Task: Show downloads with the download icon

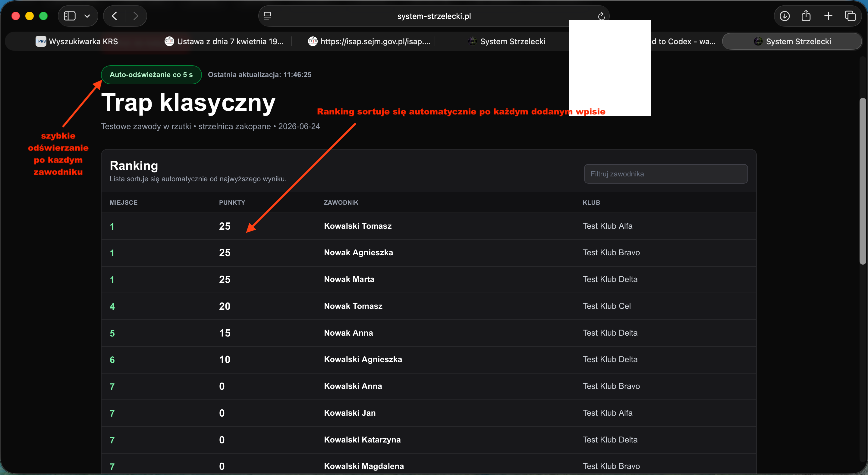Action: click(x=785, y=16)
